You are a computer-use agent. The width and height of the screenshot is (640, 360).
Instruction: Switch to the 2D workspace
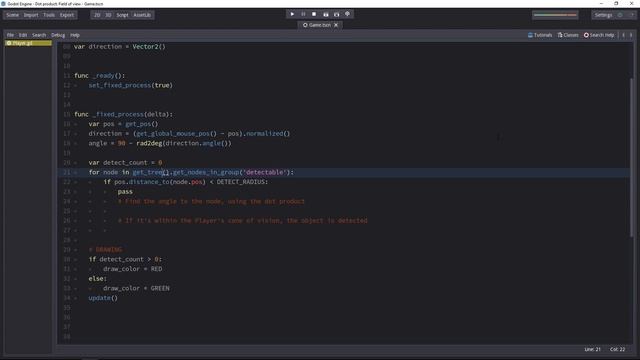click(97, 15)
